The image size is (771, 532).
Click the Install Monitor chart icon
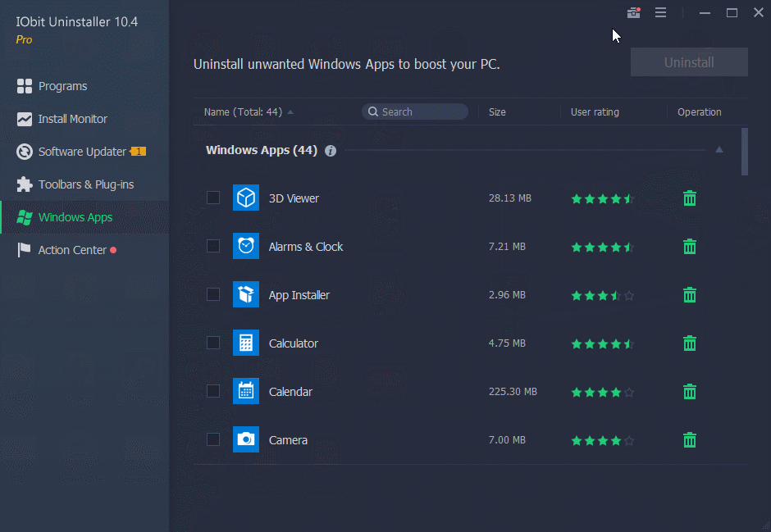[24, 119]
